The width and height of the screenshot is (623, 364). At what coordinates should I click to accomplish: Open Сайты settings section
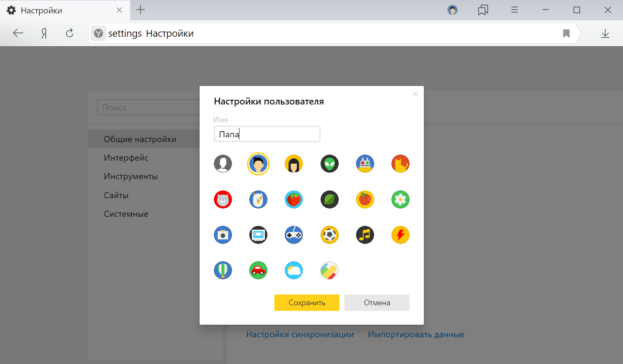[x=116, y=195]
